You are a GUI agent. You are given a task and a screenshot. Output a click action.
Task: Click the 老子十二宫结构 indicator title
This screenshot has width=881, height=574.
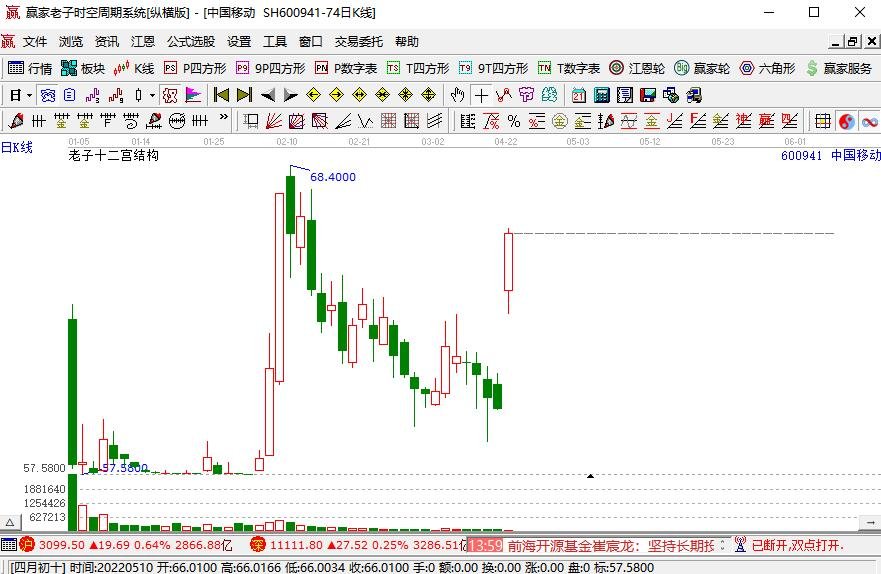pos(113,155)
